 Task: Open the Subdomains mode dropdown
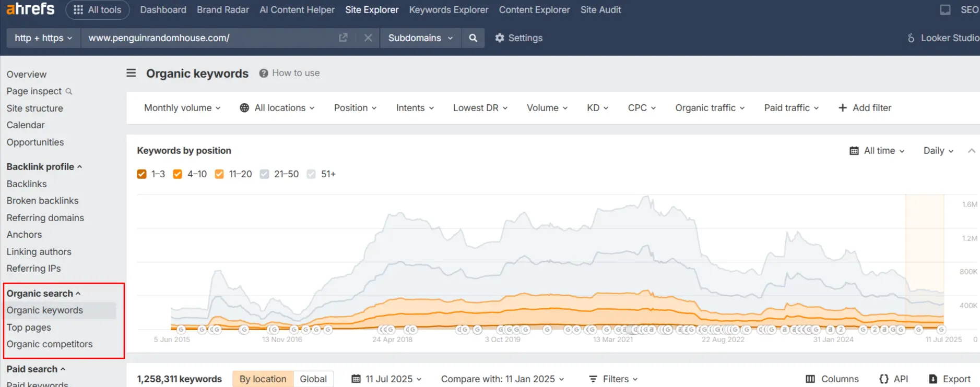point(421,38)
